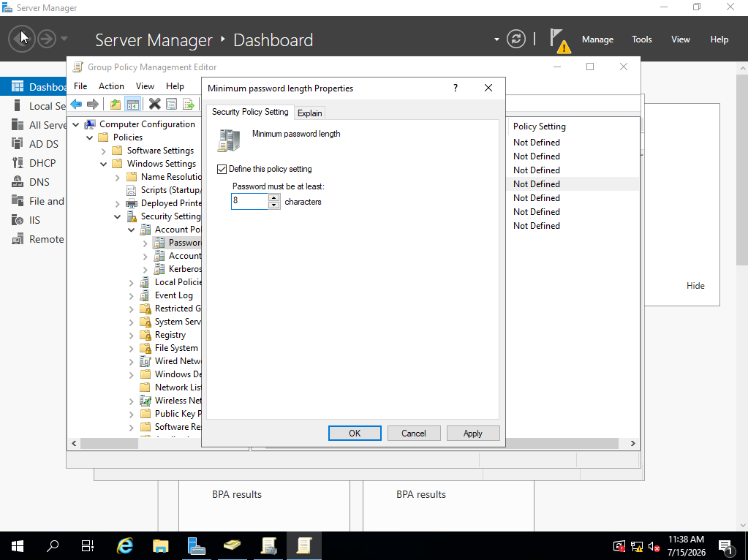Click Hide link in Server Manager
The image size is (748, 560).
(x=695, y=286)
